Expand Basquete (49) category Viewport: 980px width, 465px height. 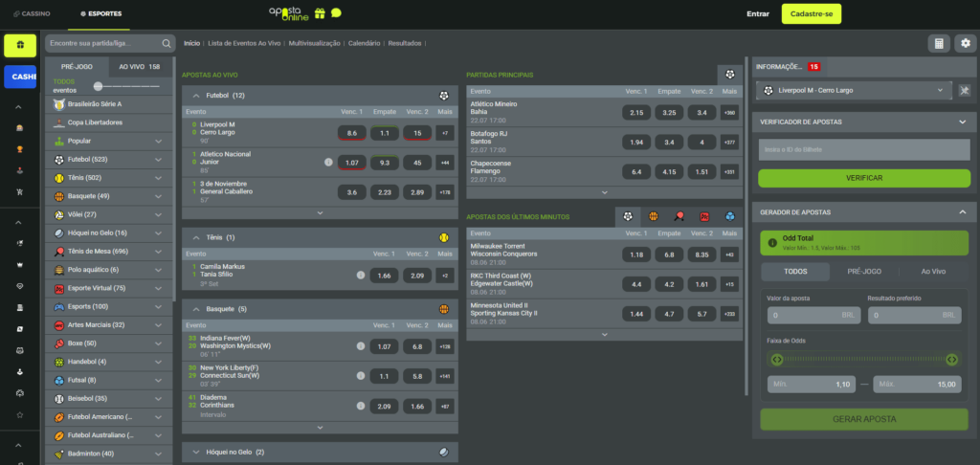click(109, 196)
